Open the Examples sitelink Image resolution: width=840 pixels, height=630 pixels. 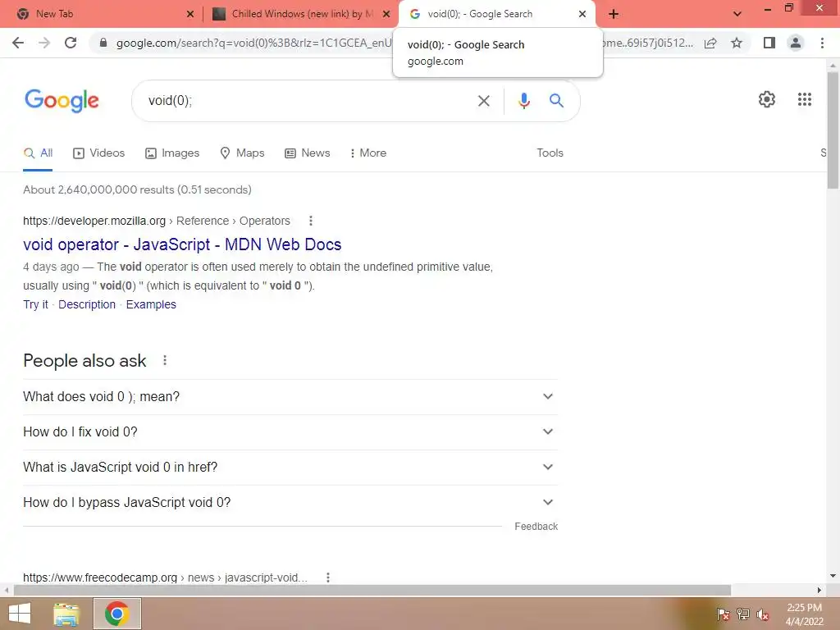tap(151, 304)
